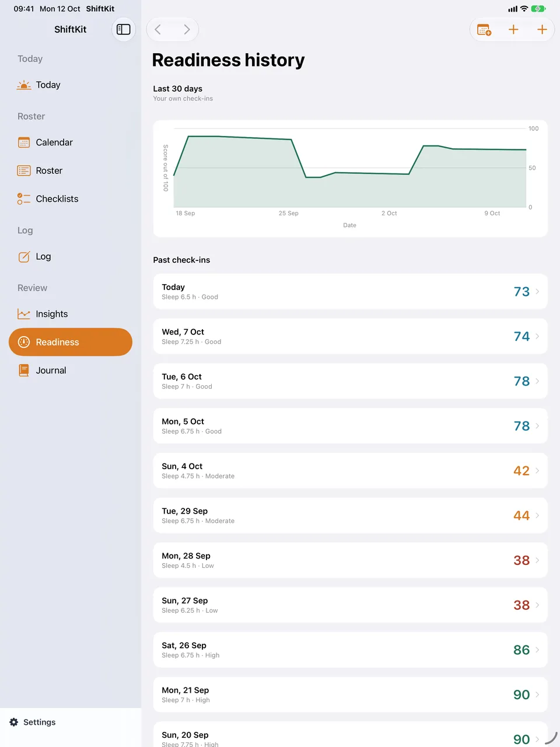Open the Sun, 20 Sep check-in
This screenshot has height=747, width=560.
(350, 734)
